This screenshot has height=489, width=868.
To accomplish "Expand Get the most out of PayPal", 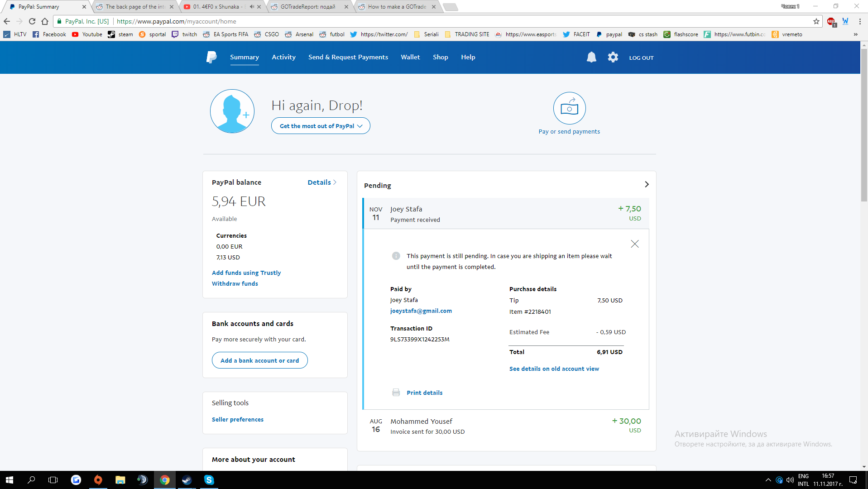I will pyautogui.click(x=321, y=126).
